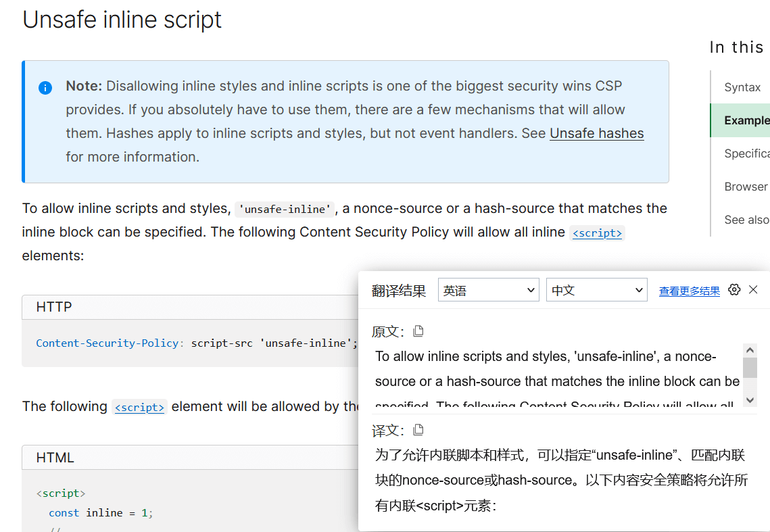Click scroll-down arrow in original text box
This screenshot has width=770, height=532.
tap(750, 400)
